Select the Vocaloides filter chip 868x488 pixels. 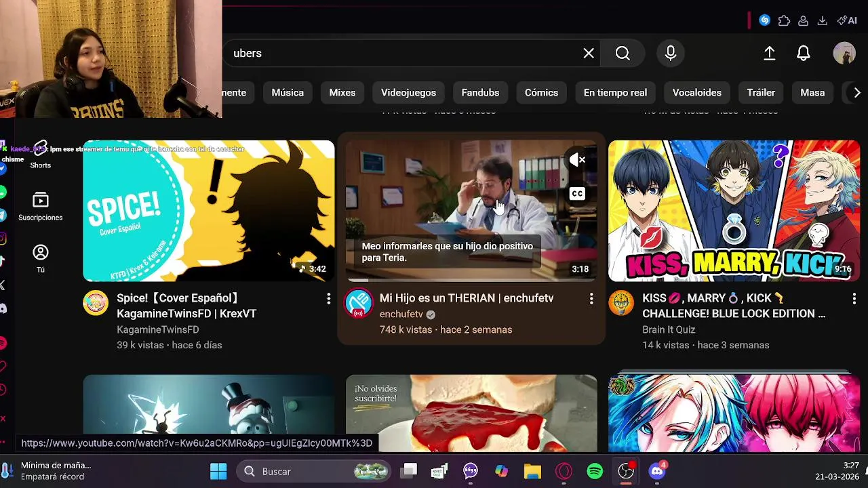click(x=697, y=93)
